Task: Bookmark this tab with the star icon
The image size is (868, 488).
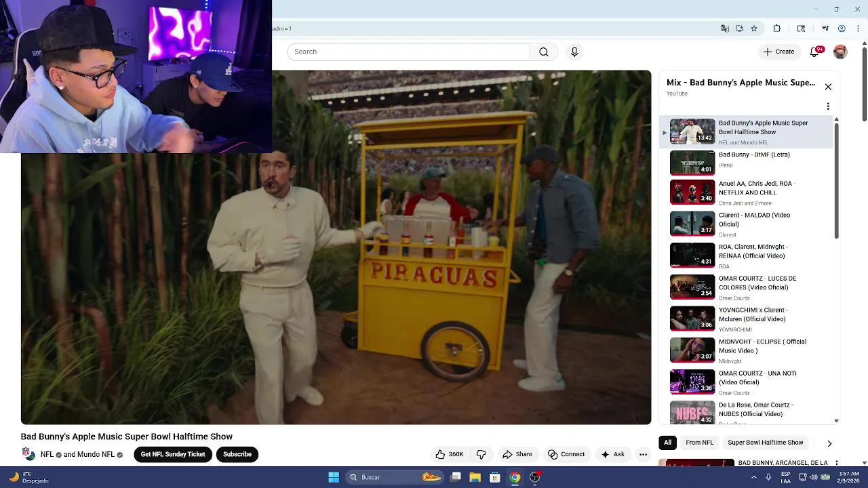Action: [x=753, y=28]
